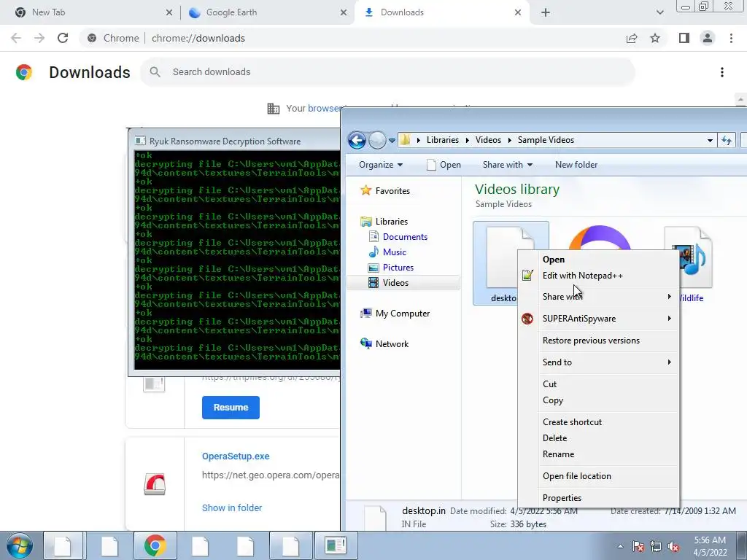Expand the SUPERAntiSpyware context submenu

599,319
